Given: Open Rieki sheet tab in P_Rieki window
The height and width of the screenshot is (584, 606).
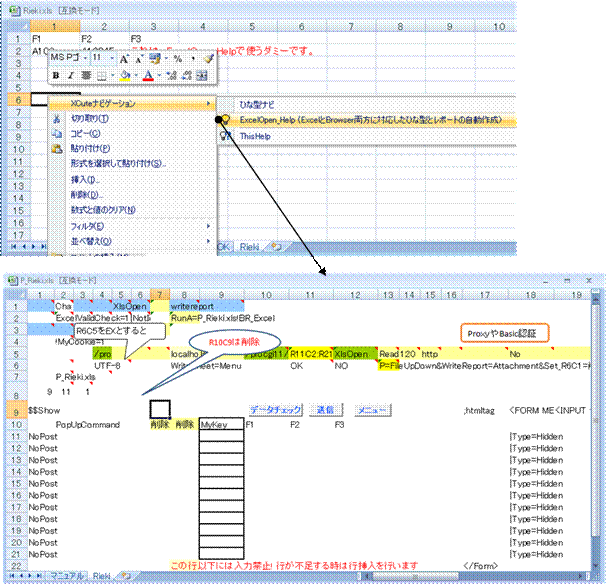Looking at the screenshot, I should (x=102, y=575).
